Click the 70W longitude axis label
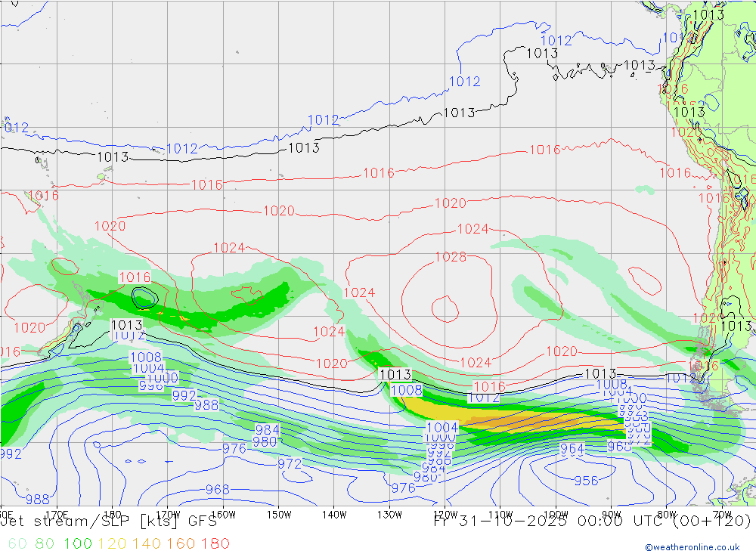The image size is (756, 554). [x=722, y=514]
